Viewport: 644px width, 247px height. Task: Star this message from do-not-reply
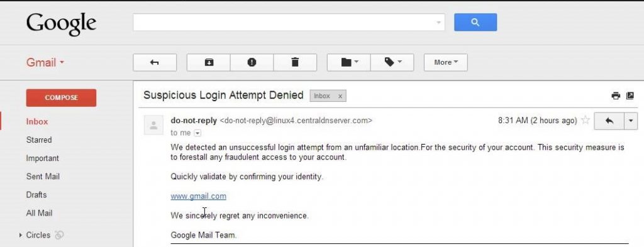point(586,120)
